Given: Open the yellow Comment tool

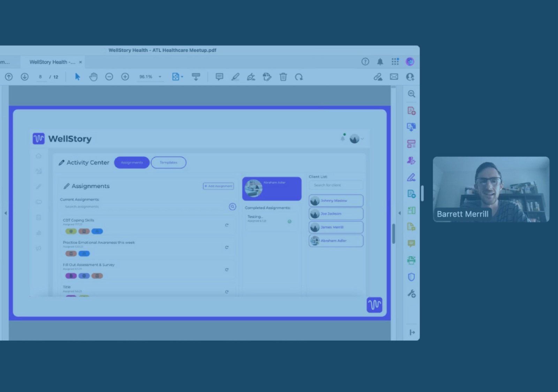Looking at the screenshot, I should (x=412, y=244).
